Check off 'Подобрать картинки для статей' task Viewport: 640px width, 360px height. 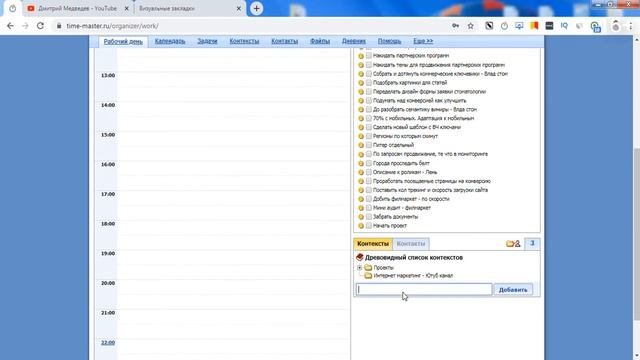click(369, 82)
